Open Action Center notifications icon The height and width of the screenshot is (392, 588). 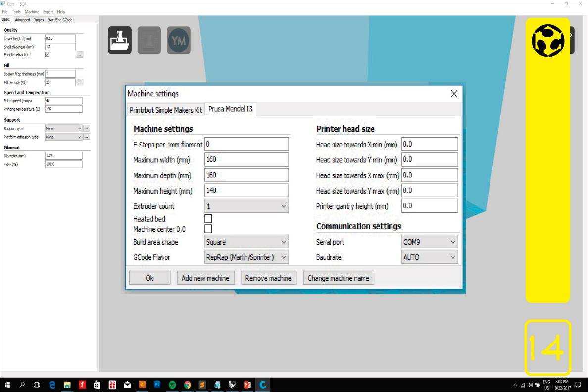tap(578, 385)
